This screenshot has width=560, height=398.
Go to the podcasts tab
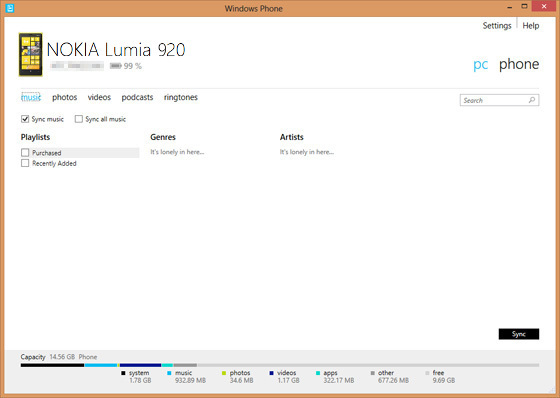137,97
